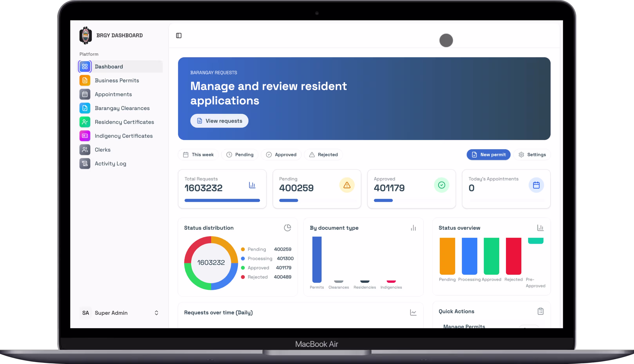
Task: Click the orange Pending bar in Status overview
Action: 447,256
